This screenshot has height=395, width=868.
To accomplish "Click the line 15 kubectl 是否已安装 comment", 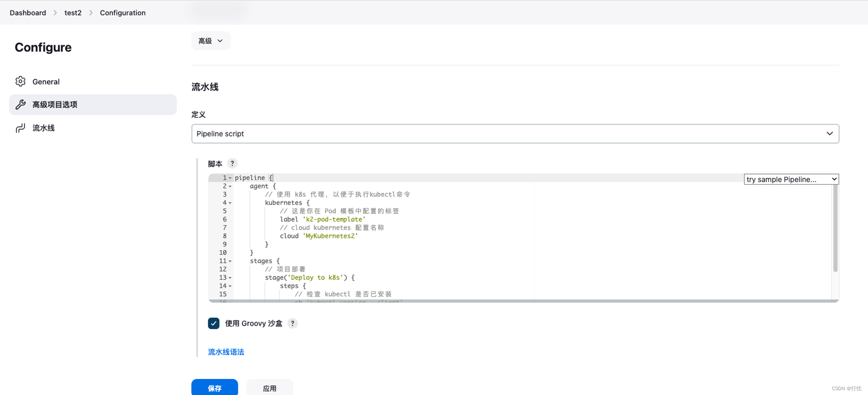I will point(343,294).
